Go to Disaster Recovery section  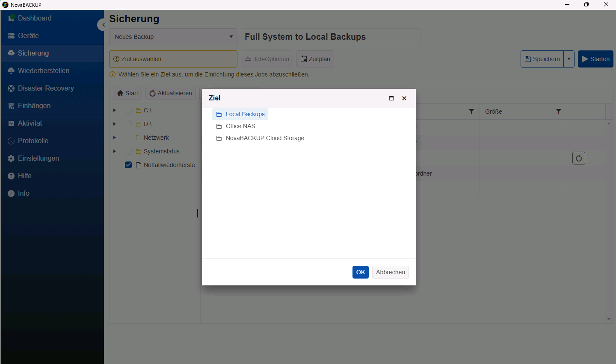pyautogui.click(x=52, y=88)
